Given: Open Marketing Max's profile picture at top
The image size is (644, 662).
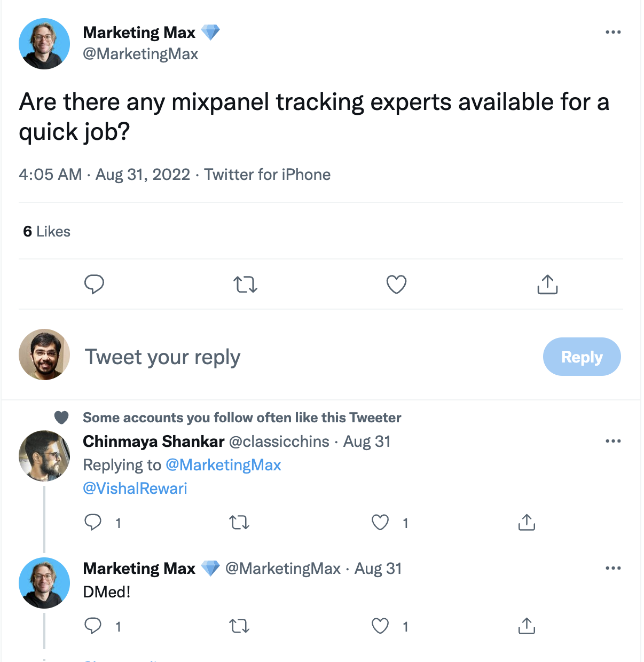Looking at the screenshot, I should pyautogui.click(x=44, y=44).
